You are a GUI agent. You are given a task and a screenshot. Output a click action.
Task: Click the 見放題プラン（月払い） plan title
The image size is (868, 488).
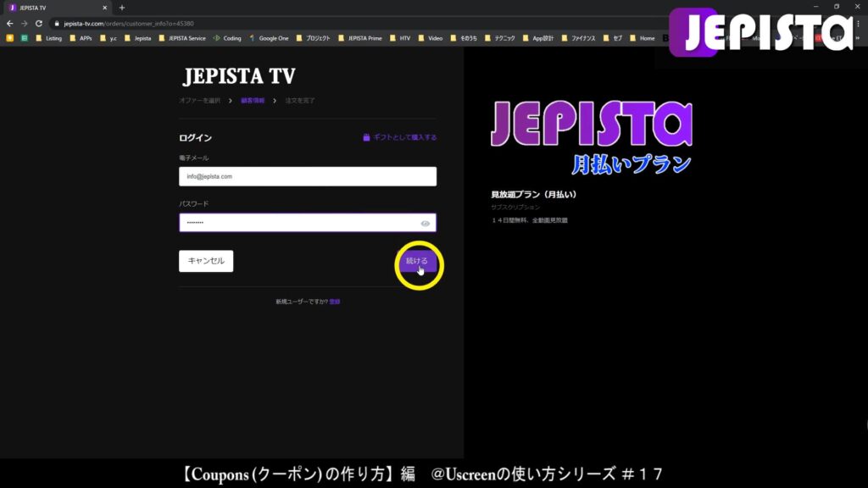(x=534, y=195)
